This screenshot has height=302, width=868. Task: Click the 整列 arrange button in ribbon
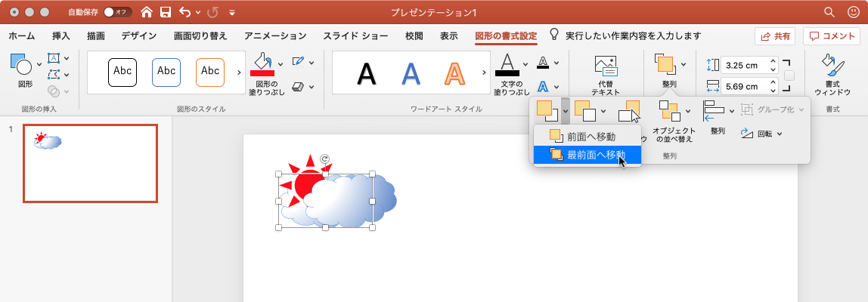pyautogui.click(x=665, y=63)
